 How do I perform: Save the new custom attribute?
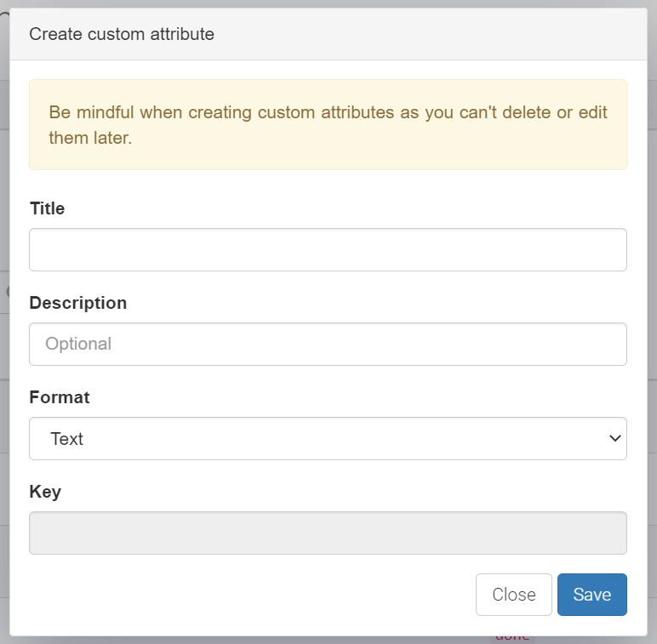point(591,594)
